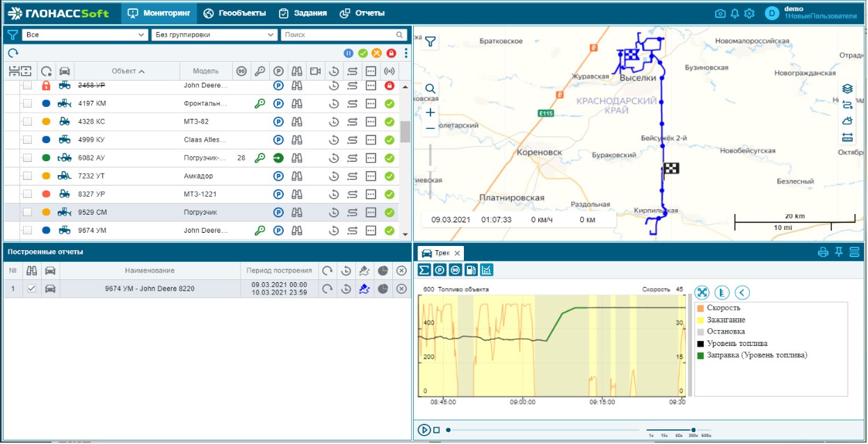Viewport: 868px width, 444px height.
Task: Open the 'Все' filter dropdown
Action: click(84, 35)
